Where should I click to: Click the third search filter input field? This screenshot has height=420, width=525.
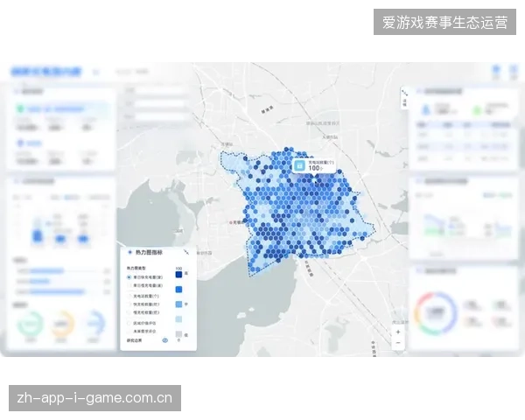[x=160, y=117]
